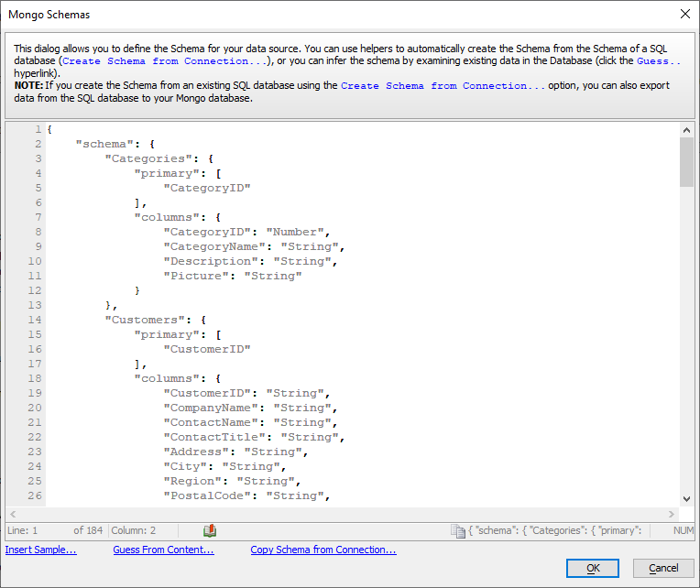The width and height of the screenshot is (700, 588).
Task: Click the "of 184" line count text
Action: point(88,530)
